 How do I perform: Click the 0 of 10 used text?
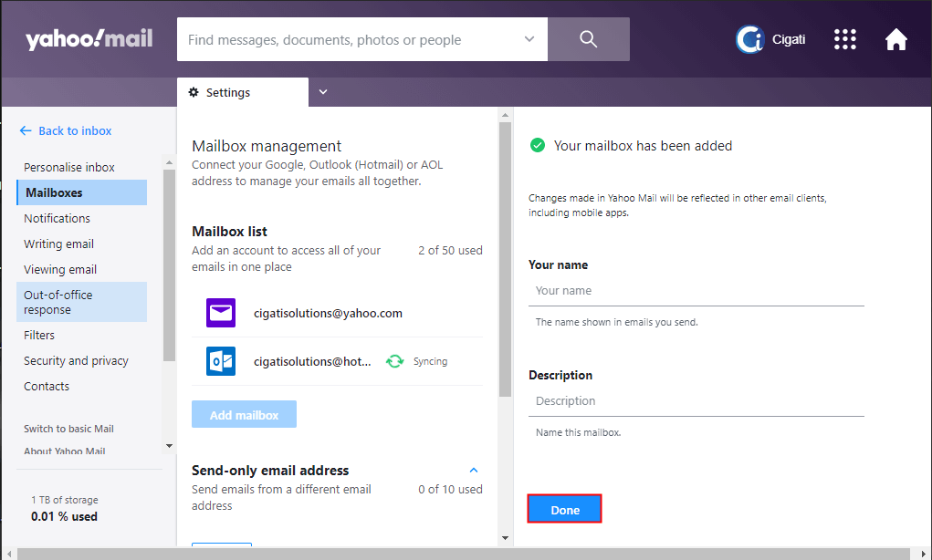point(450,490)
